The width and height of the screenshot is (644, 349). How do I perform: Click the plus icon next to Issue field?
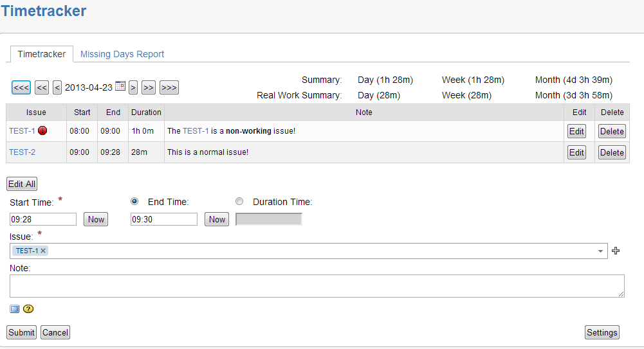point(615,251)
